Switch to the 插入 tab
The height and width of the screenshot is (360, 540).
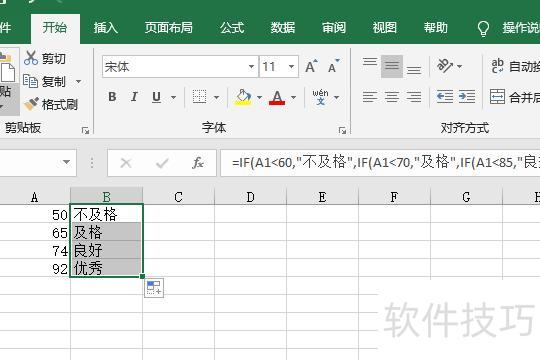tap(106, 28)
